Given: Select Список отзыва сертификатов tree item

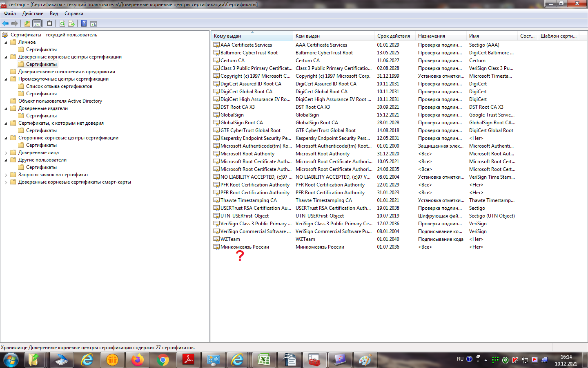Looking at the screenshot, I should 59,86.
